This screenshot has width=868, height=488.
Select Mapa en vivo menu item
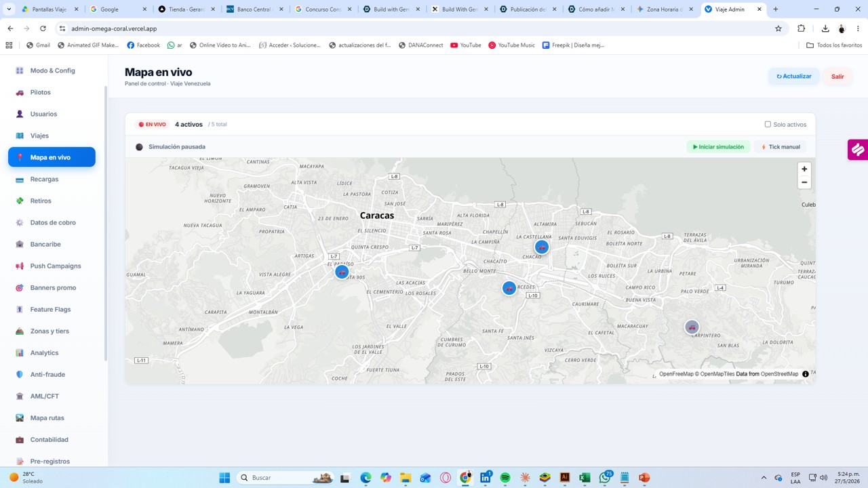click(52, 157)
